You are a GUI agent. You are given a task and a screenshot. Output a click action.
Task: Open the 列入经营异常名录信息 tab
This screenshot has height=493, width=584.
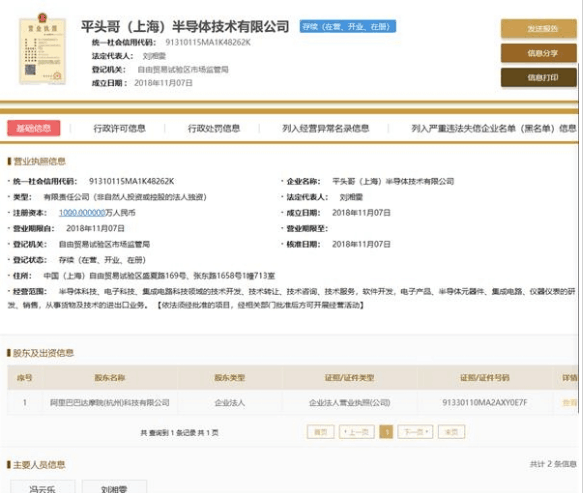click(326, 128)
